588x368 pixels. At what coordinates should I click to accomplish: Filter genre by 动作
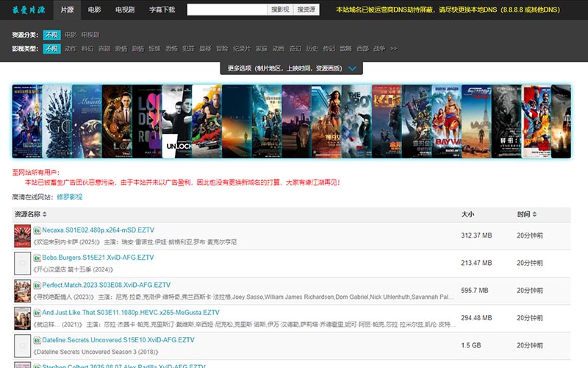tap(71, 49)
